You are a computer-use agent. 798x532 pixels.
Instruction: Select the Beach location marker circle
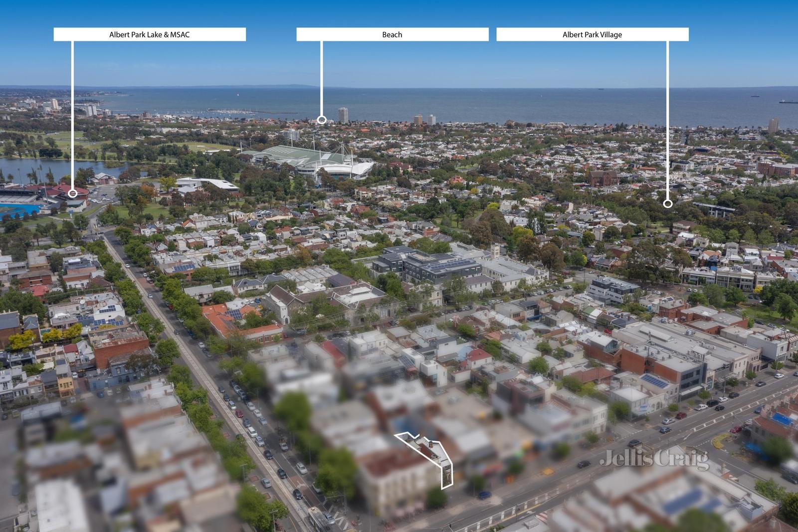click(x=322, y=120)
